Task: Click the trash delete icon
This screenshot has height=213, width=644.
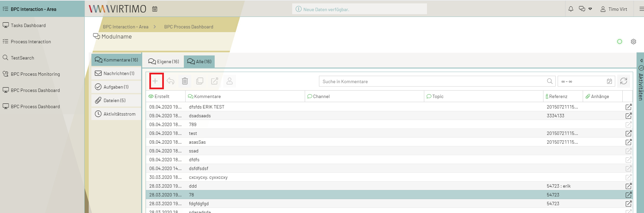Action: tap(185, 81)
